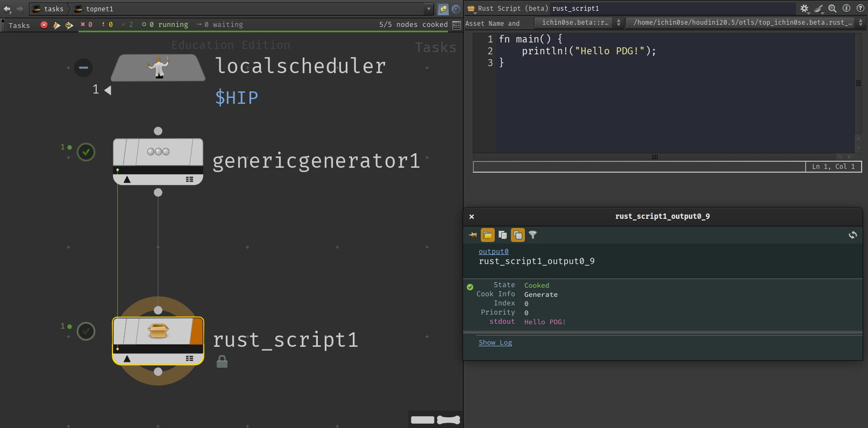This screenshot has height=428, width=868.
Task: Toggle pin network pane button
Action: coord(443,9)
